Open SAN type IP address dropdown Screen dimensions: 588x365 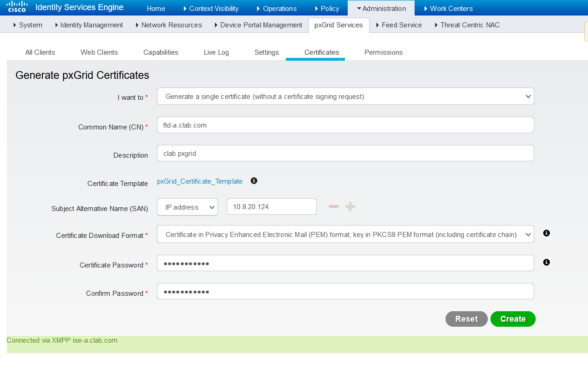188,207
